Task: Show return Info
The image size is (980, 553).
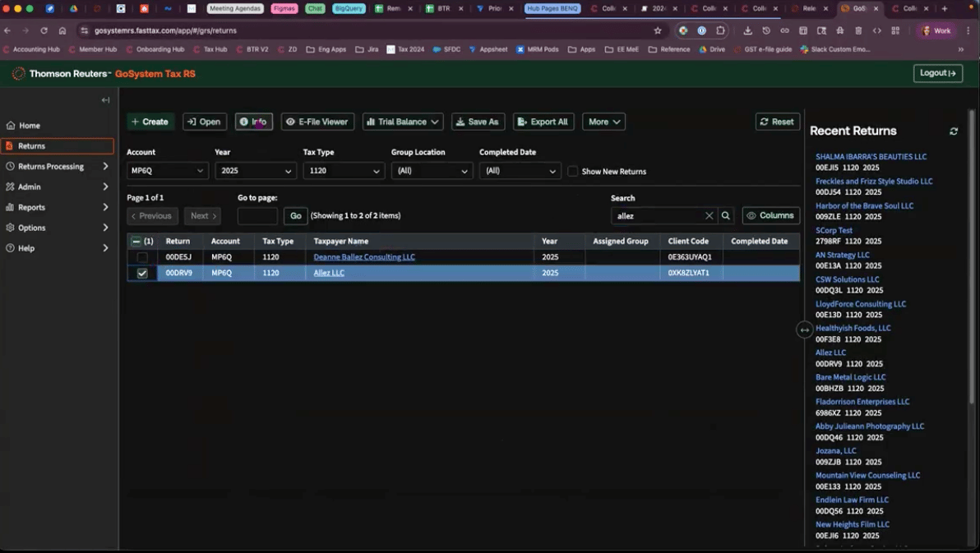Action: 254,122
